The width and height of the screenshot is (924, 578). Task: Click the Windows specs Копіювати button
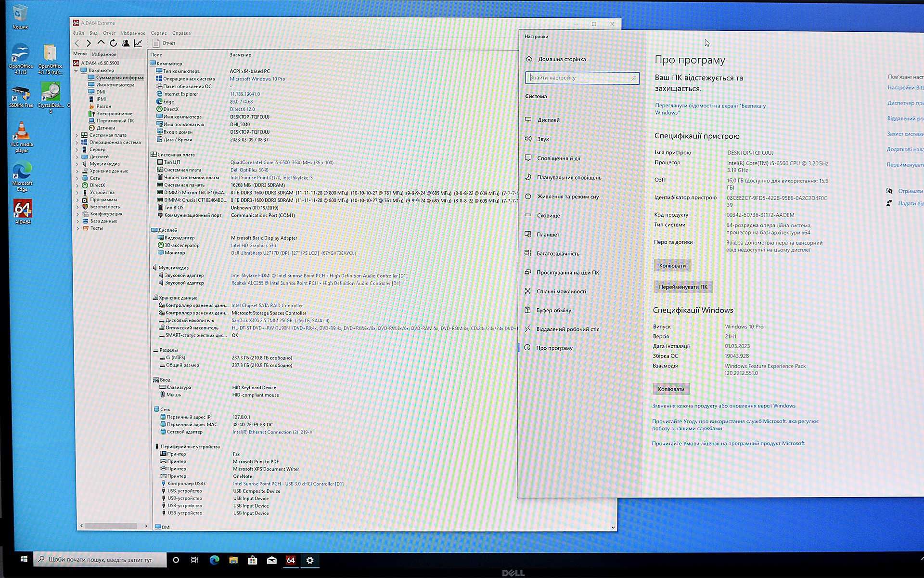point(671,389)
